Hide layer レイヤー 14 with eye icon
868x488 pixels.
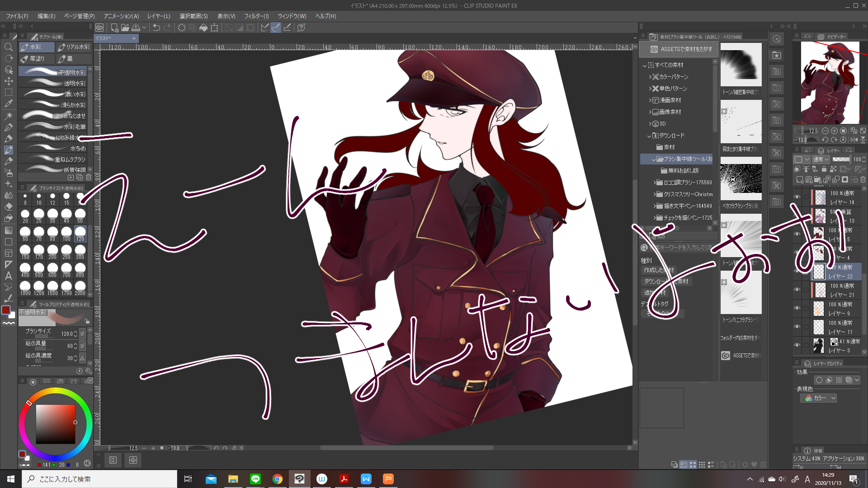(x=797, y=197)
